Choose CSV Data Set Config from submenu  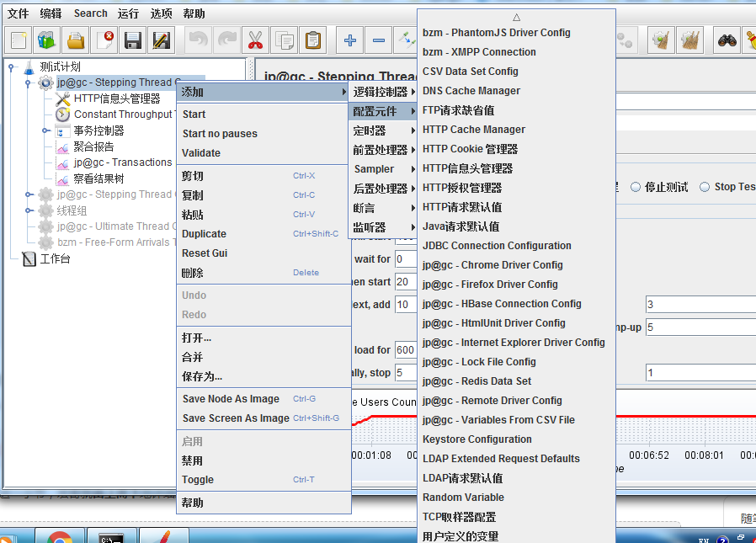pyautogui.click(x=470, y=72)
